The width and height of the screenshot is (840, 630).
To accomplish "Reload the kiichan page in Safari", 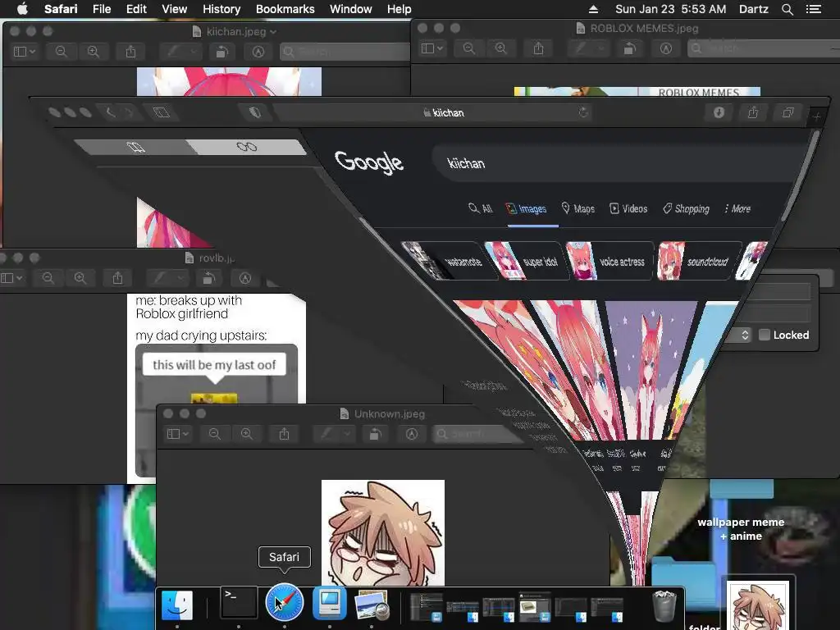I will [583, 112].
